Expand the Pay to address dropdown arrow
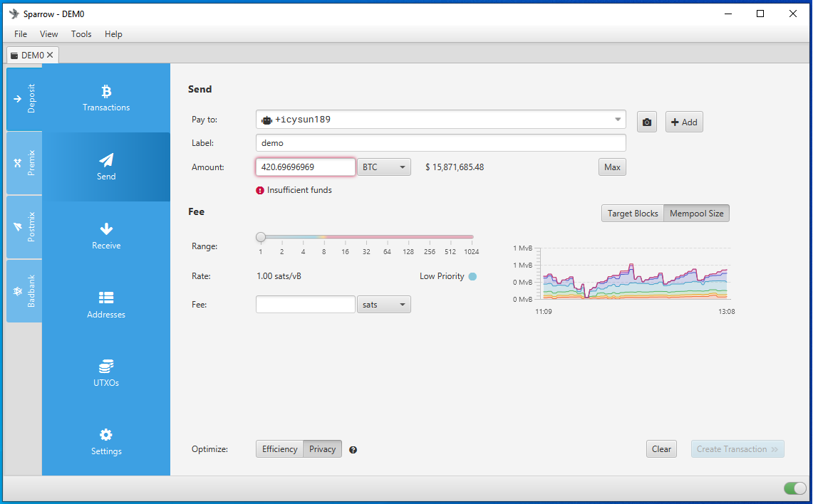Screen dimensions: 813x504 point(618,120)
